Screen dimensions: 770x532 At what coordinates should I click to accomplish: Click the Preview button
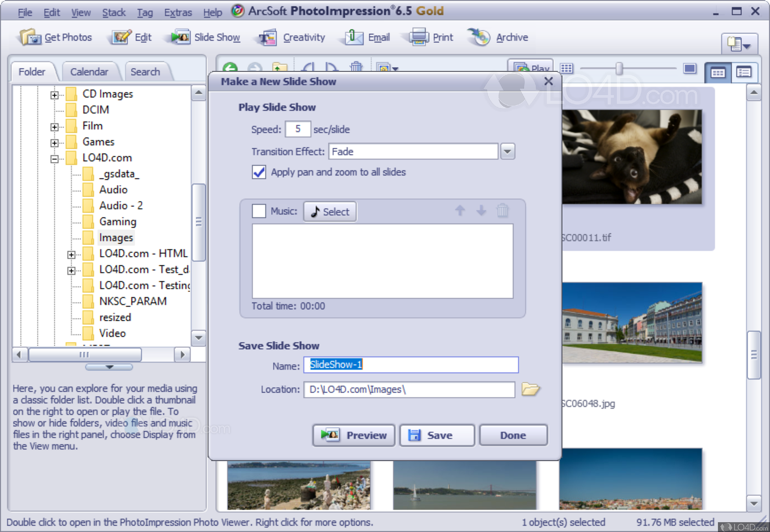pos(353,435)
